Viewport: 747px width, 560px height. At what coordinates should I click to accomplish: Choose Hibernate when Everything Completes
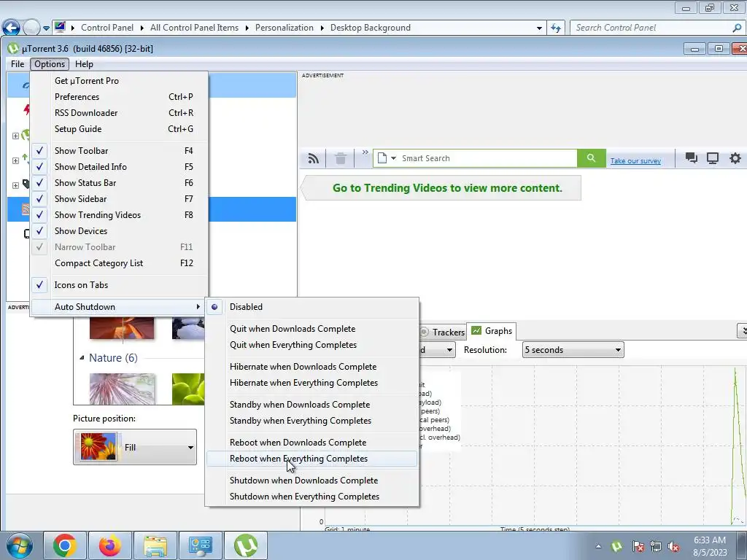pyautogui.click(x=312, y=384)
